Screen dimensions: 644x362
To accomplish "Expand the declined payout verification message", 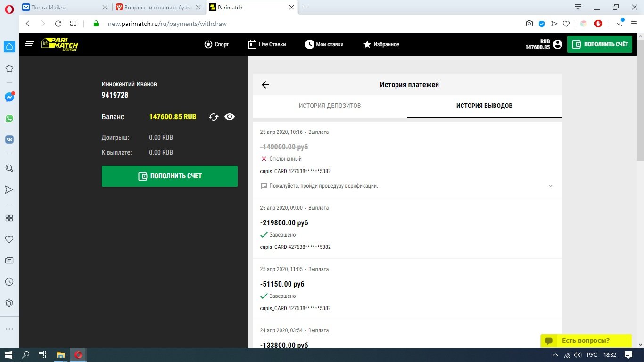I will (x=550, y=186).
